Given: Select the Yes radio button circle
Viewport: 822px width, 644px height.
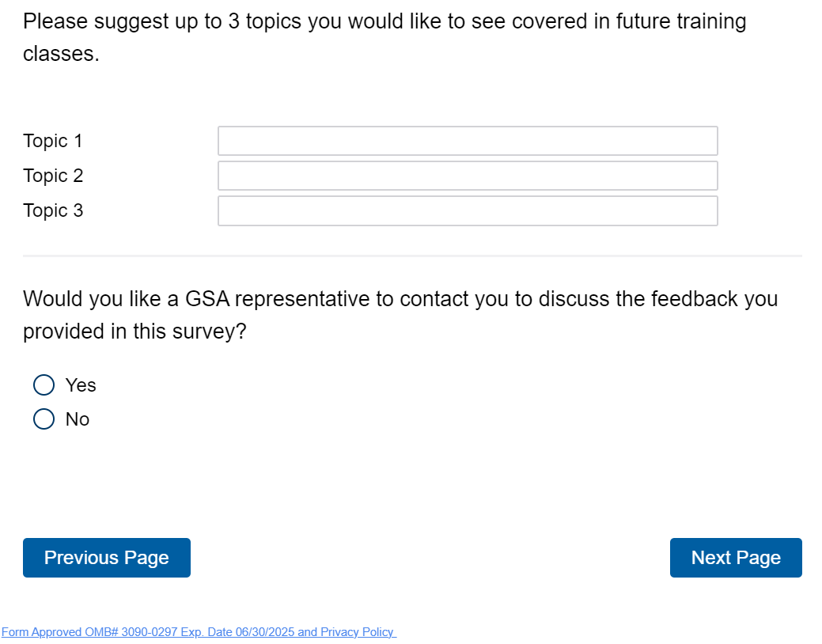Looking at the screenshot, I should pos(44,385).
